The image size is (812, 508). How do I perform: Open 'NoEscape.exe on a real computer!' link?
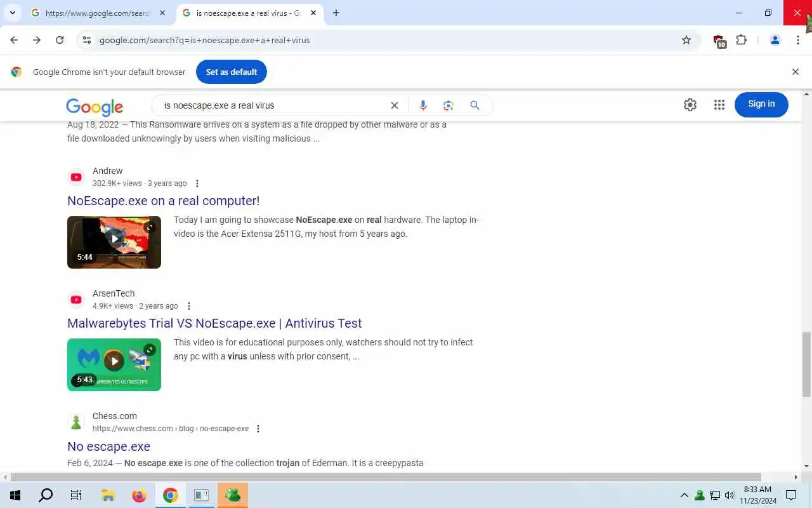click(x=164, y=201)
